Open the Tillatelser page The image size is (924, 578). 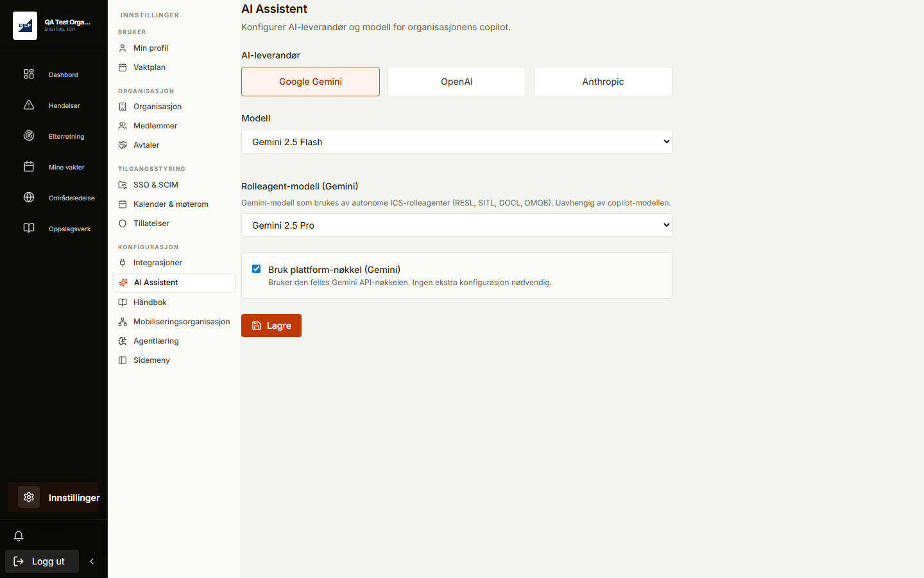click(x=174, y=223)
